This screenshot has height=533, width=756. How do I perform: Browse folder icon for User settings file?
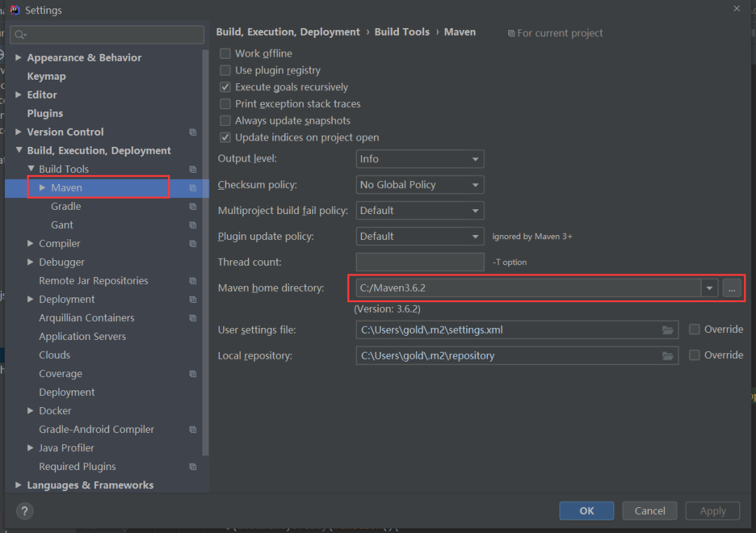(668, 330)
